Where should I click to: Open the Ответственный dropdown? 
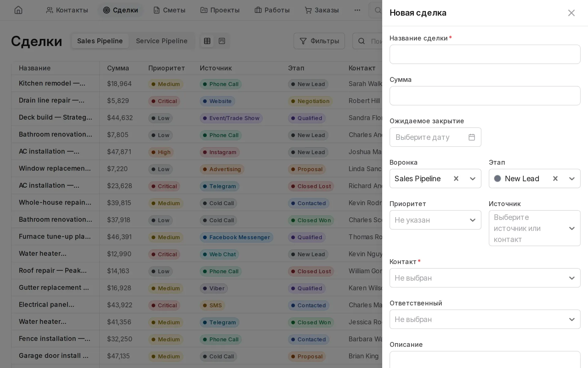[485, 319]
